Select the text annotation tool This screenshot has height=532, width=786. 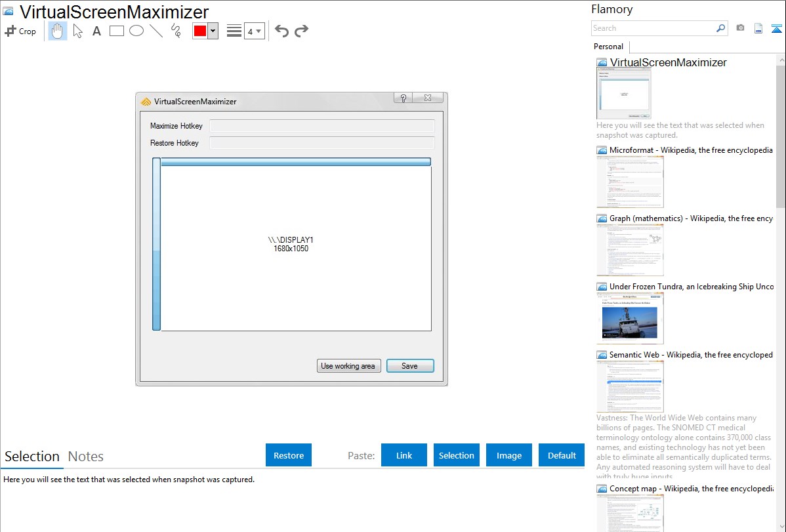click(x=96, y=31)
